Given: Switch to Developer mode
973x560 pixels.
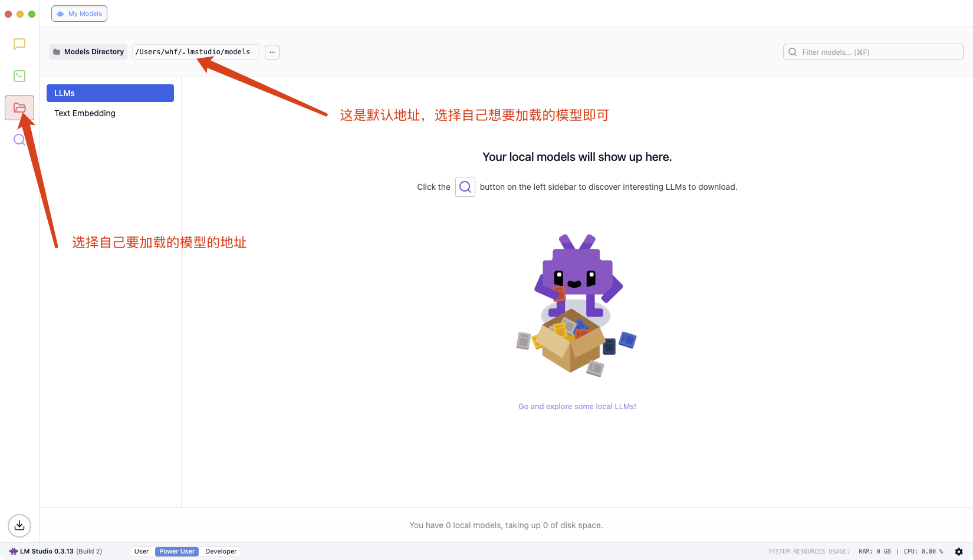Looking at the screenshot, I should coord(221,552).
